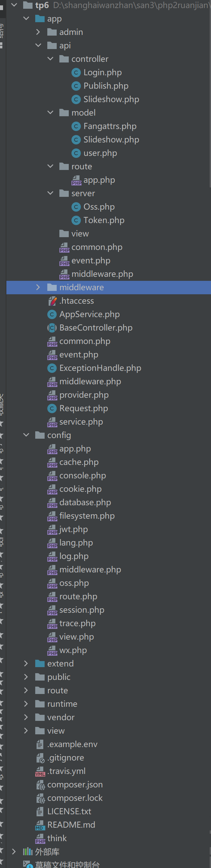Click the think PHP file icon
The width and height of the screenshot is (211, 868).
pos(40,838)
